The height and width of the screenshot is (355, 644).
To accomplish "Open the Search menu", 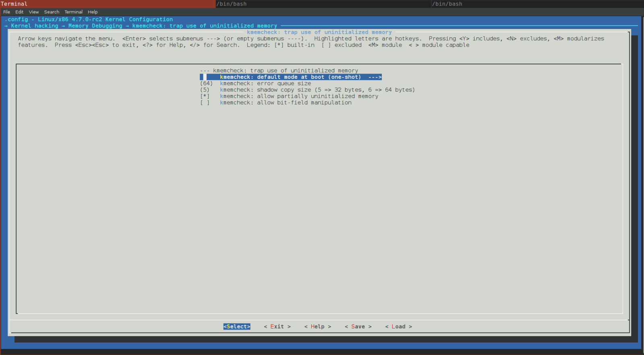I will tap(52, 12).
